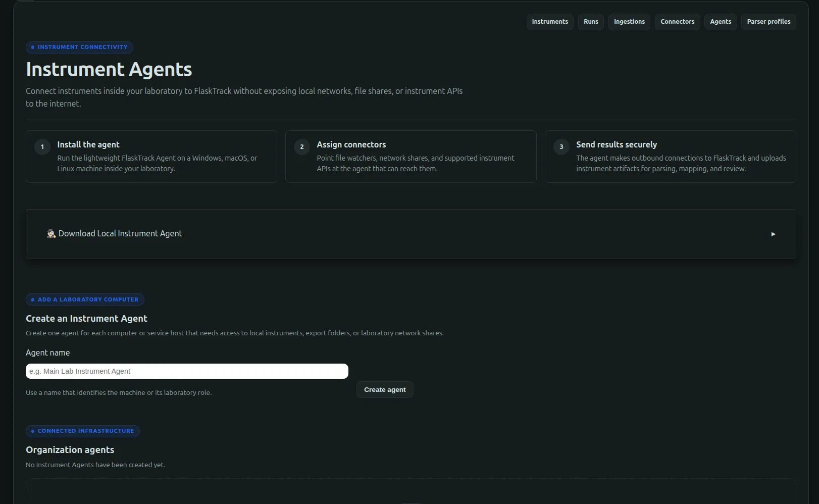Click the Connect instruments inside your laboratory subtitle
This screenshot has width=819, height=504.
coord(244,97)
